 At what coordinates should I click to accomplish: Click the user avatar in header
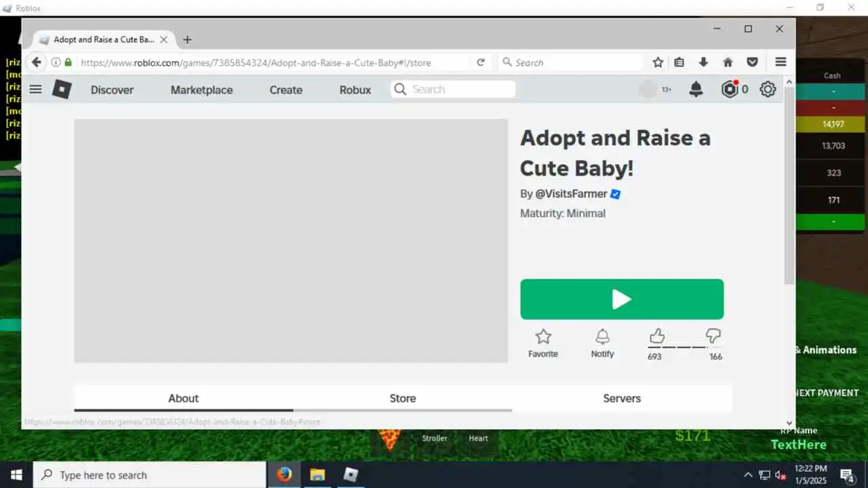[x=648, y=89]
